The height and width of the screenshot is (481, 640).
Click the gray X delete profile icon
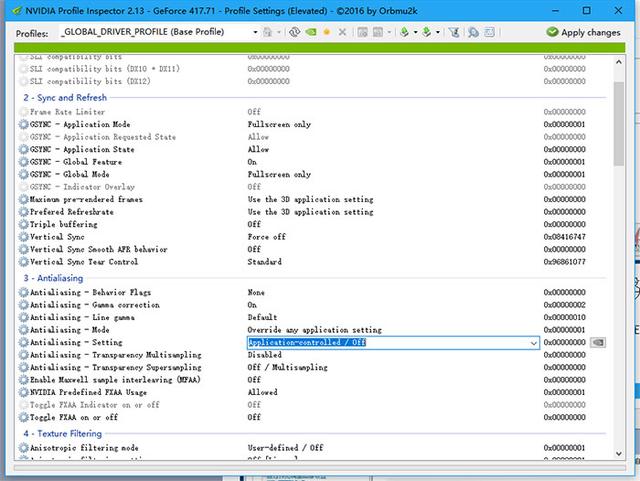[x=342, y=32]
